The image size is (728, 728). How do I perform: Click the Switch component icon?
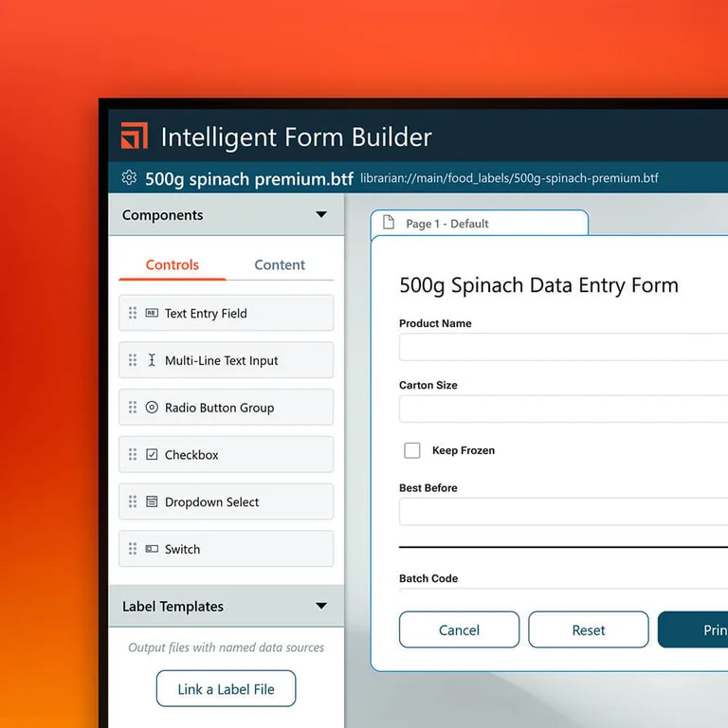[x=152, y=549]
